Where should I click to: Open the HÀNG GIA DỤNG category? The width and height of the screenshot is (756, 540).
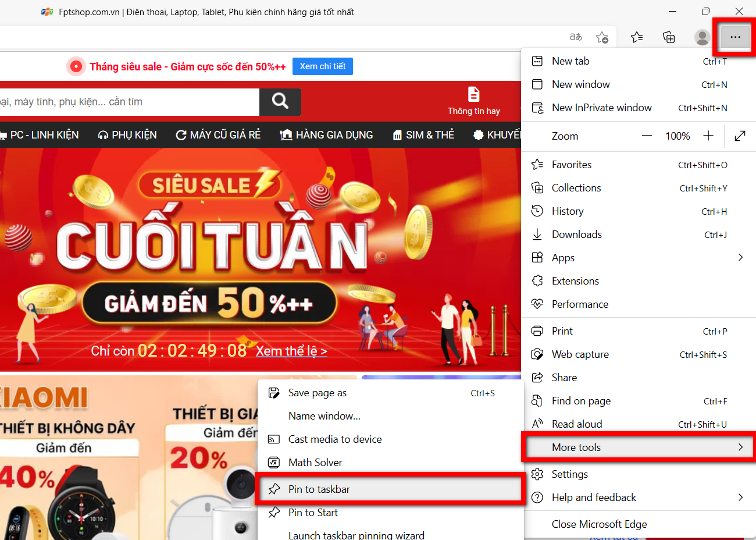[326, 135]
